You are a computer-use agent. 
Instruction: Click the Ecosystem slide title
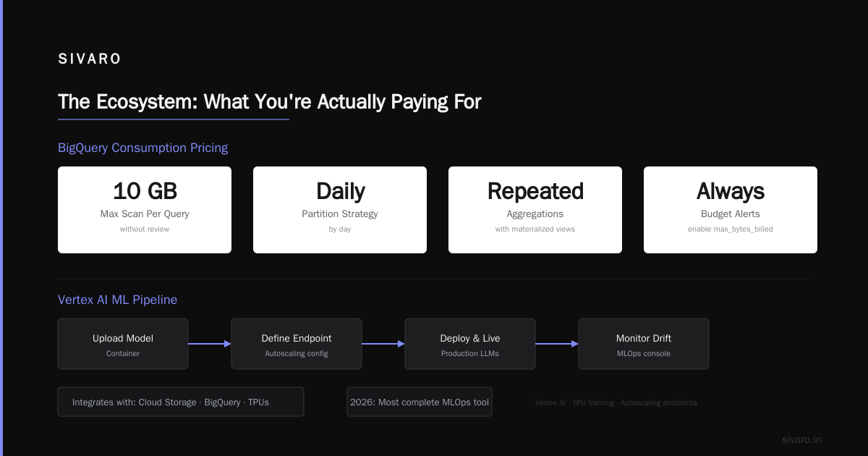270,102
